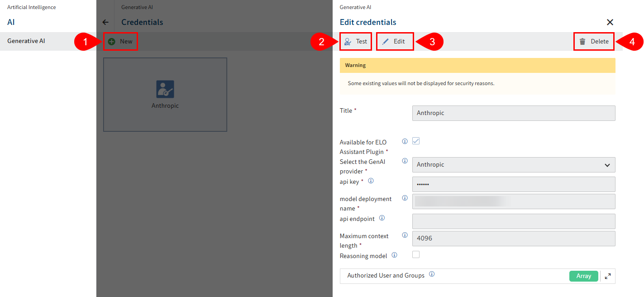Expand the Authorized User and Groups array view
The height and width of the screenshot is (297, 644).
pyautogui.click(x=608, y=276)
